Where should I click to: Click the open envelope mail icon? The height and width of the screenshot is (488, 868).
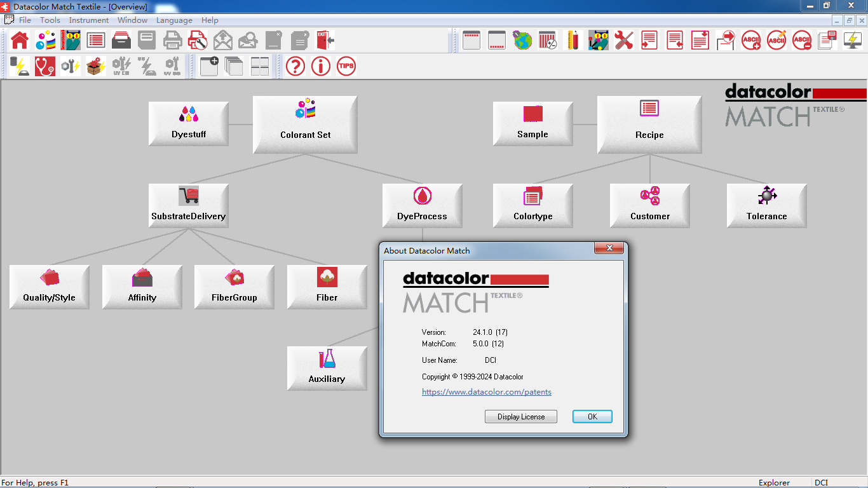[x=223, y=41]
